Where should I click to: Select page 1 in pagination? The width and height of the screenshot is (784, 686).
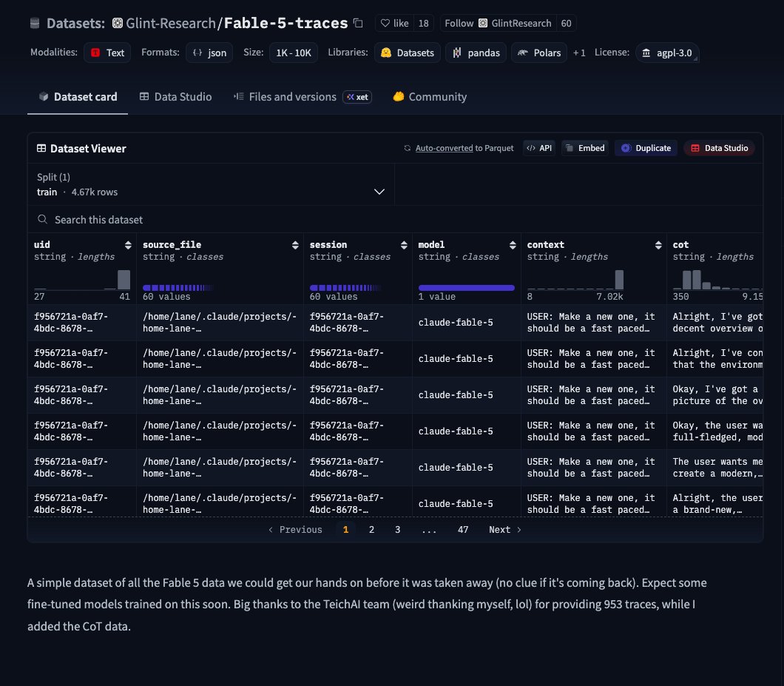[x=345, y=529]
